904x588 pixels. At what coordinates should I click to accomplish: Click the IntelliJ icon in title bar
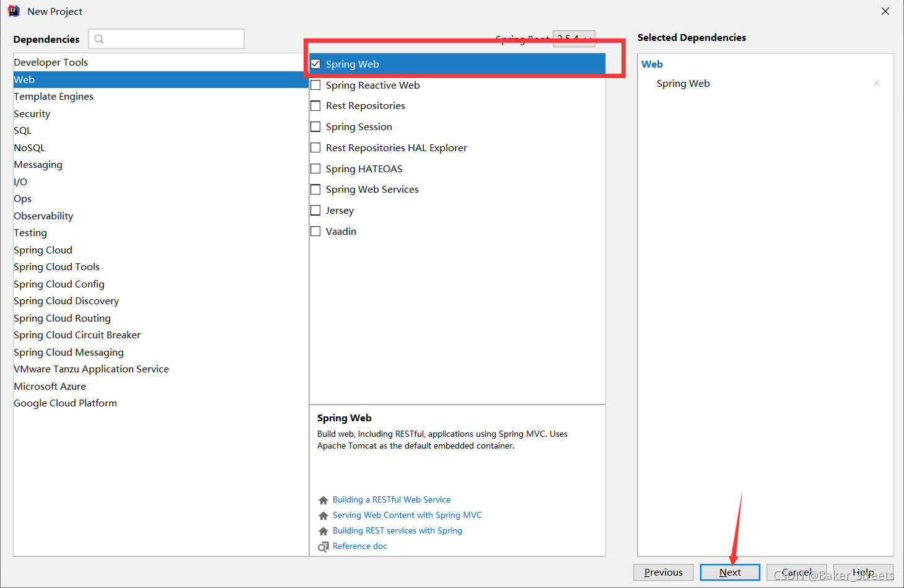pos(14,11)
